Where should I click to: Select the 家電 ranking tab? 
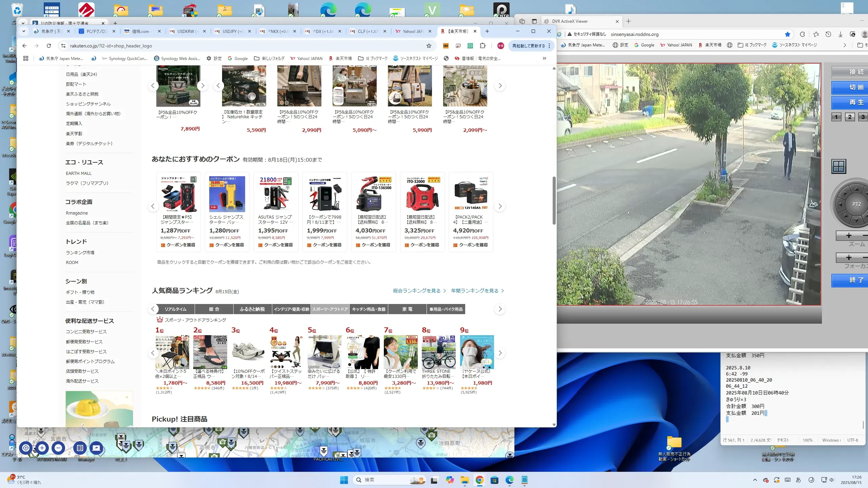[407, 309]
